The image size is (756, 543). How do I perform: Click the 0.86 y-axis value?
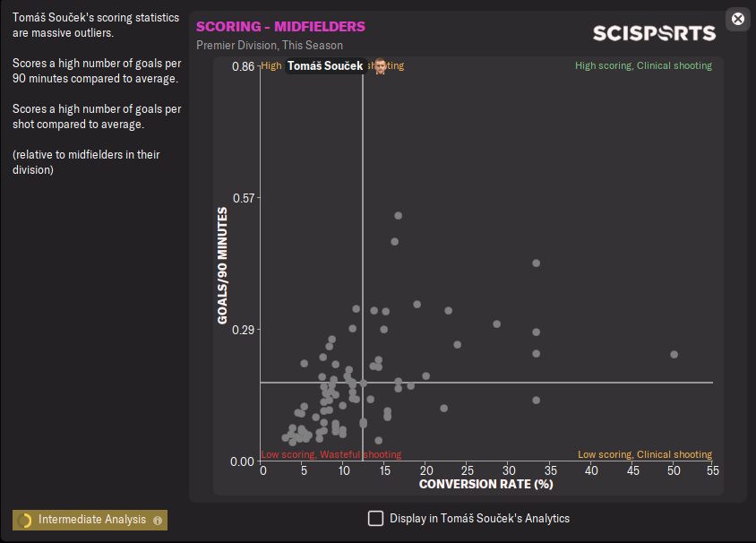point(243,66)
